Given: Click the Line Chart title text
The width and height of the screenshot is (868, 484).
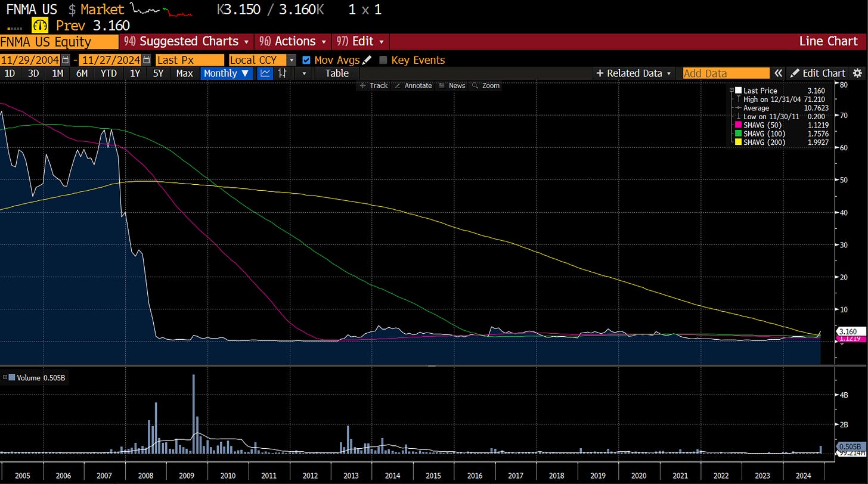Looking at the screenshot, I should coord(828,42).
